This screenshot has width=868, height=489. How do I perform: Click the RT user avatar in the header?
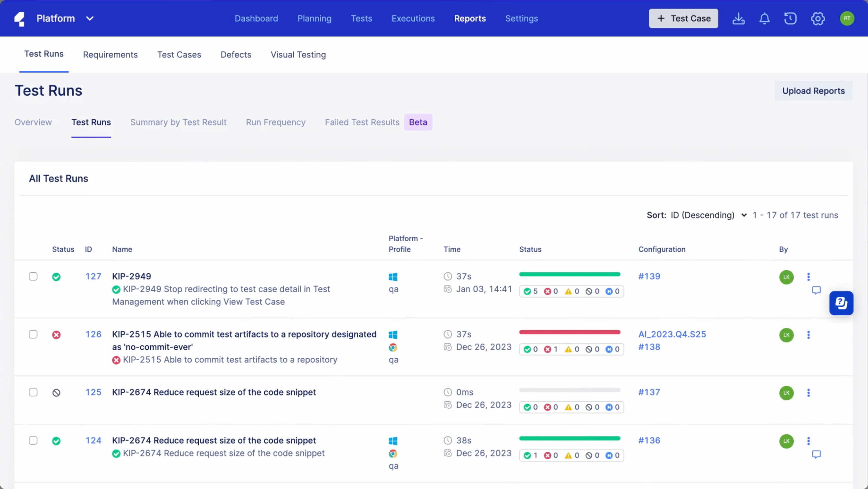point(847,18)
